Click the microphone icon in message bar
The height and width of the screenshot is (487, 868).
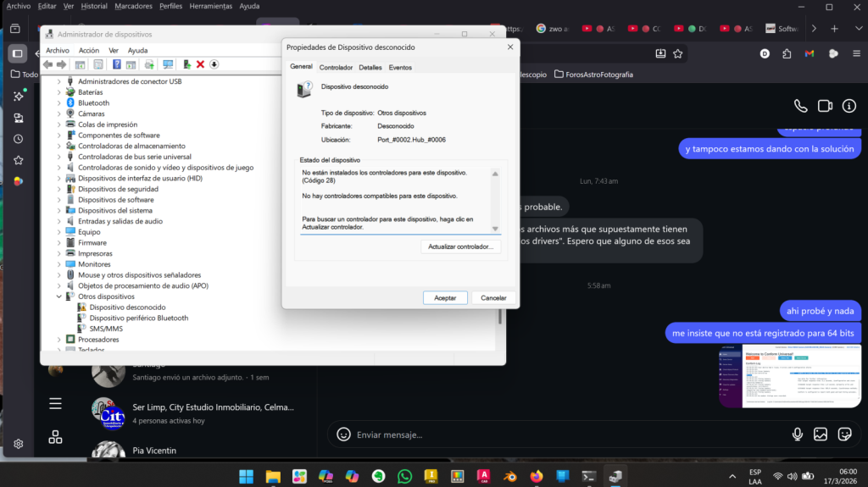(797, 434)
